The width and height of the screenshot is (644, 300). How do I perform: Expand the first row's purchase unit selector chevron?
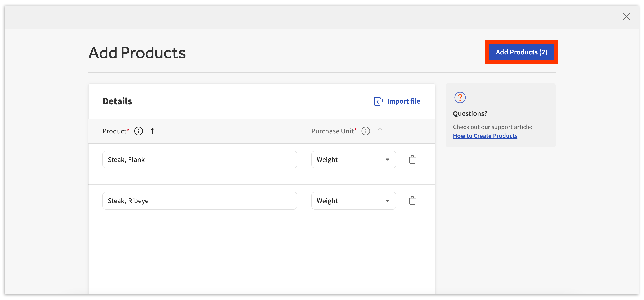[387, 159]
